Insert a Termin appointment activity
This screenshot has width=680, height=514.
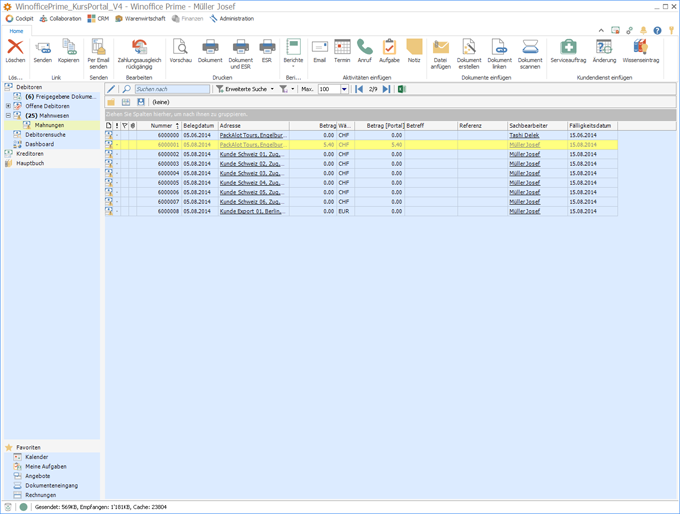tap(342, 47)
